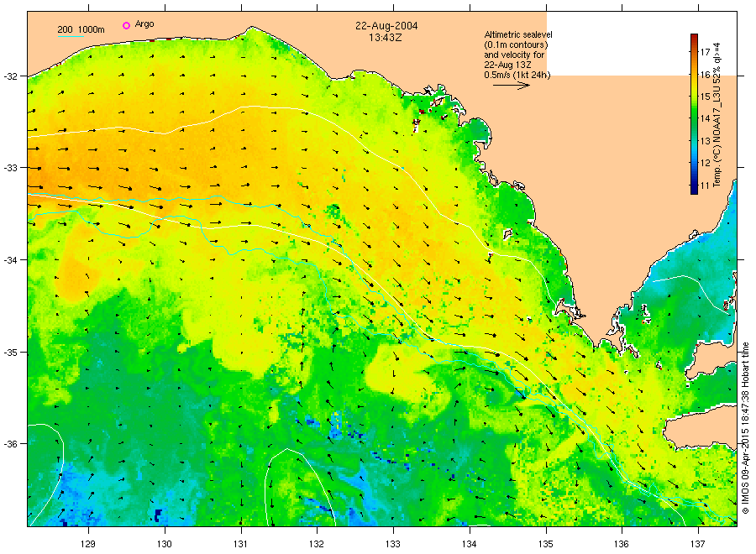Click the longitude axis label 133
Screen dimensions: 756x554
point(393,544)
